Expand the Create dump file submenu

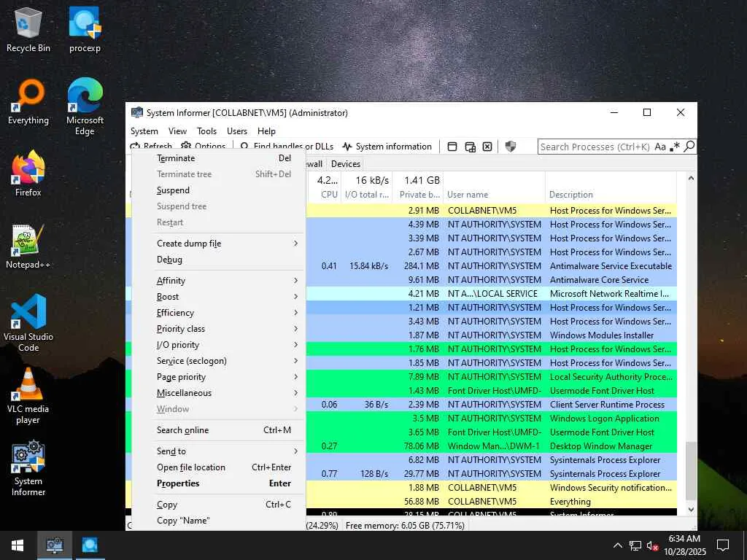(x=219, y=244)
